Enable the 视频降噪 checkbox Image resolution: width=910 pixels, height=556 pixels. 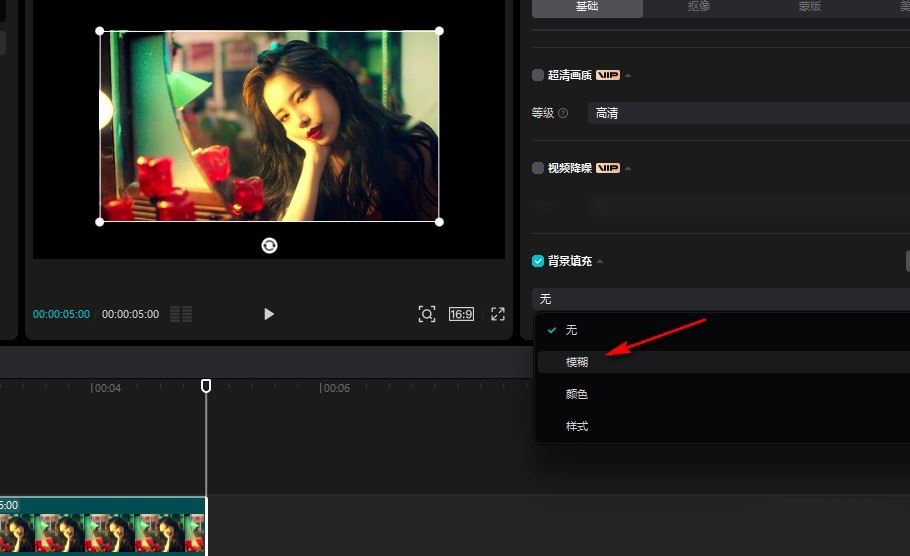(x=538, y=168)
